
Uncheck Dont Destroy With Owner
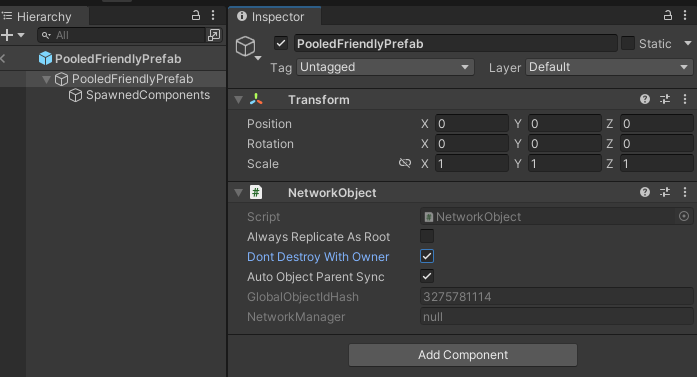click(x=427, y=256)
